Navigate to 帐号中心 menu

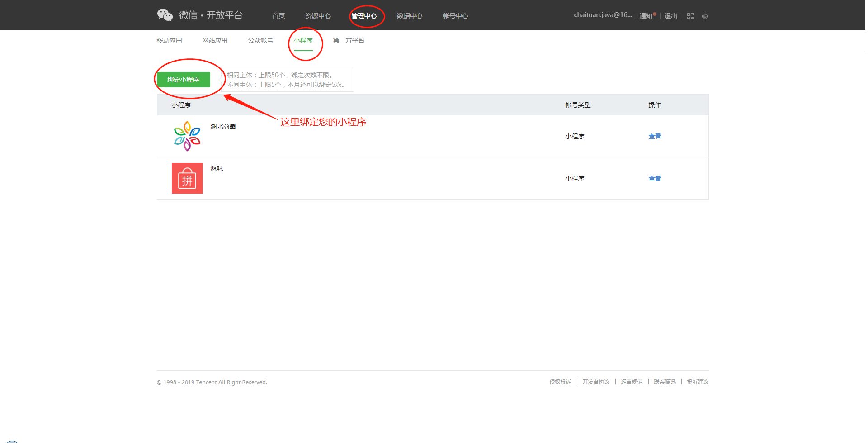455,16
